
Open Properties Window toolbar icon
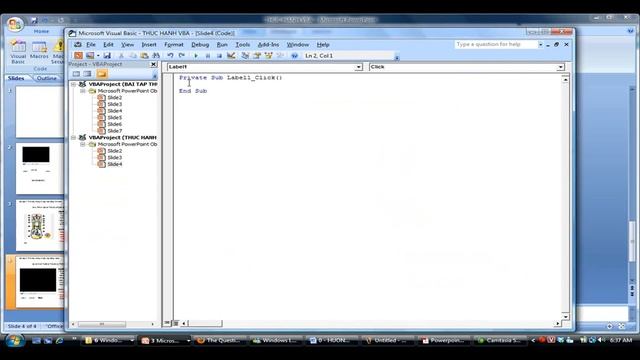(257, 56)
